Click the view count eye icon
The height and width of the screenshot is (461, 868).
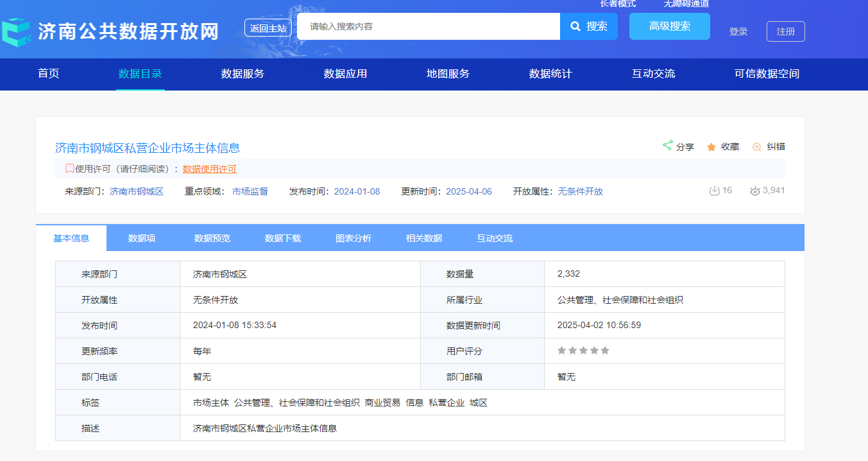pos(755,191)
